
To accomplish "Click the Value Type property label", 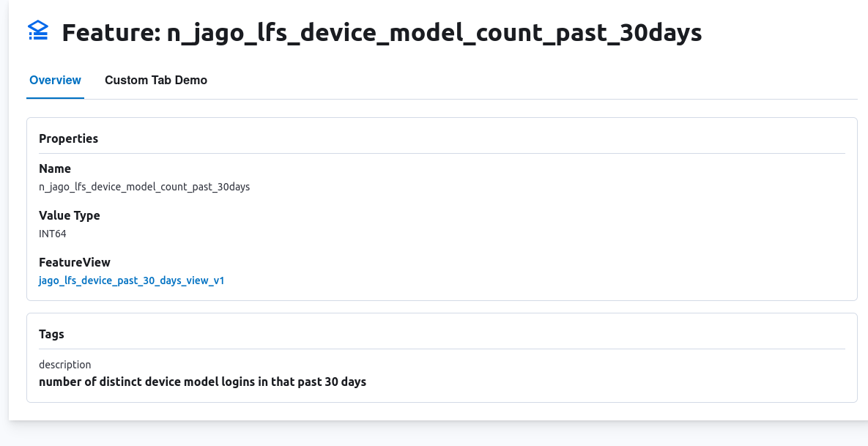I will [70, 215].
